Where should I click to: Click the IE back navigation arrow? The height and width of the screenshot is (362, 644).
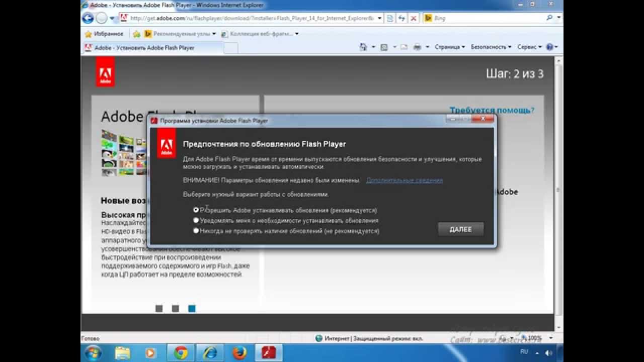[x=88, y=19]
